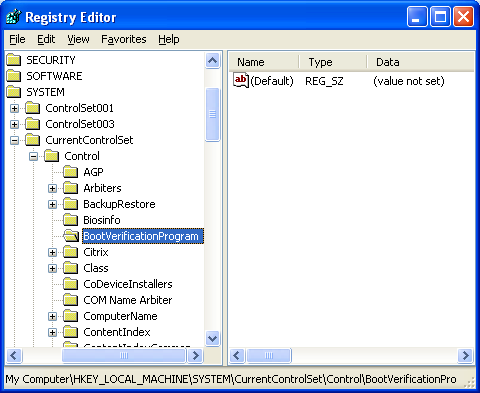Click the status bar registry path
Viewport: 480px width, 393px height.
point(231,379)
